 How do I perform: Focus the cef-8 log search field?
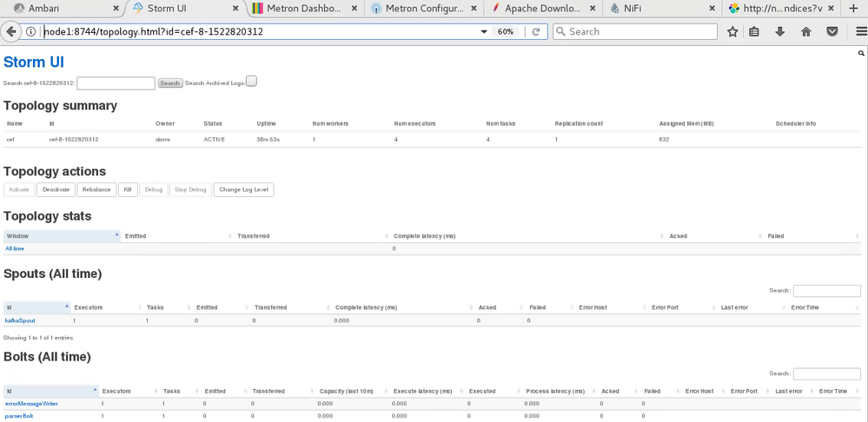click(116, 83)
